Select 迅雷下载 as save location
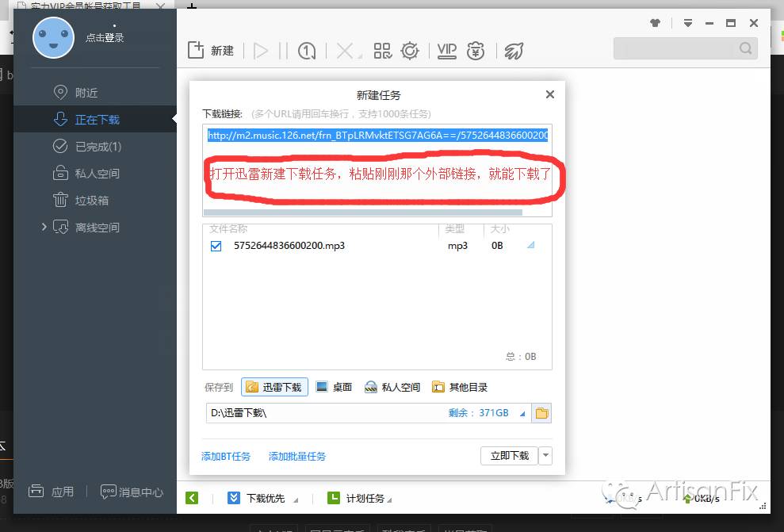This screenshot has height=532, width=784. (274, 387)
